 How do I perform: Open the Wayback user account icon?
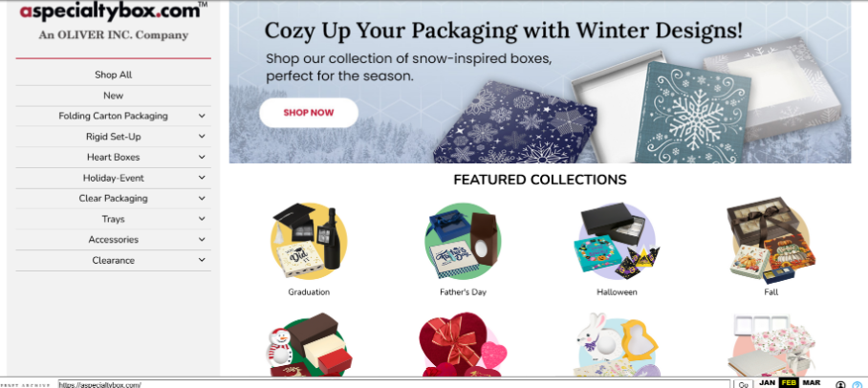(x=841, y=384)
